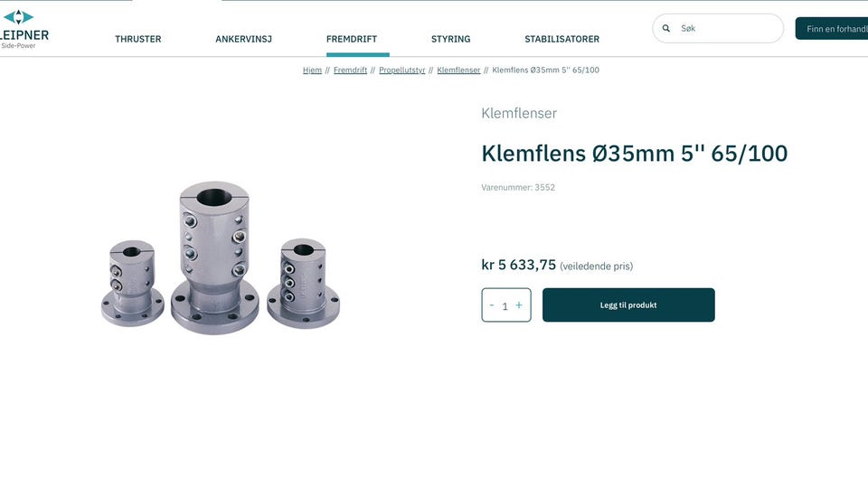Open the Klemflenser breadcrumb link
This screenshot has width=868, height=487.
point(459,70)
